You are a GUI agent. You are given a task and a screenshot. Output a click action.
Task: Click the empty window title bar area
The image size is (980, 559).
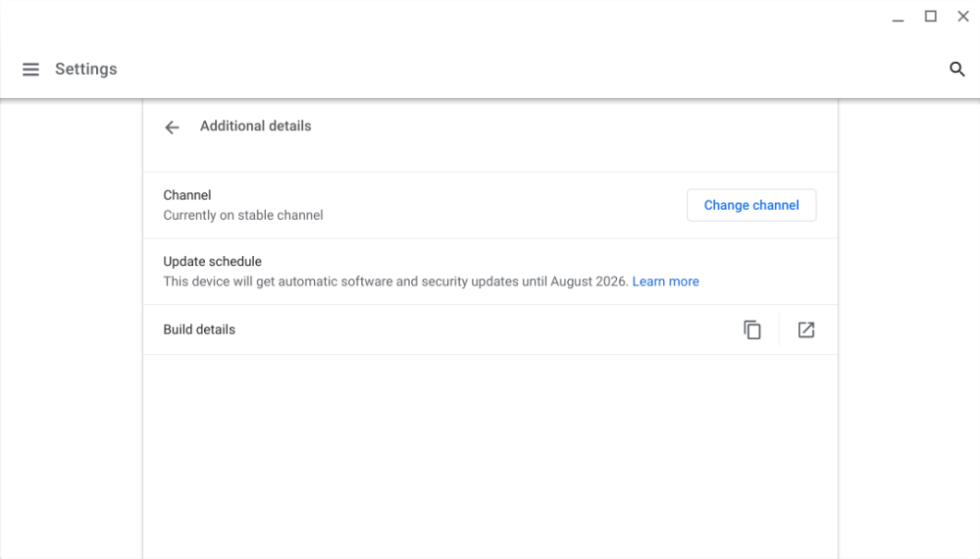coord(441,18)
